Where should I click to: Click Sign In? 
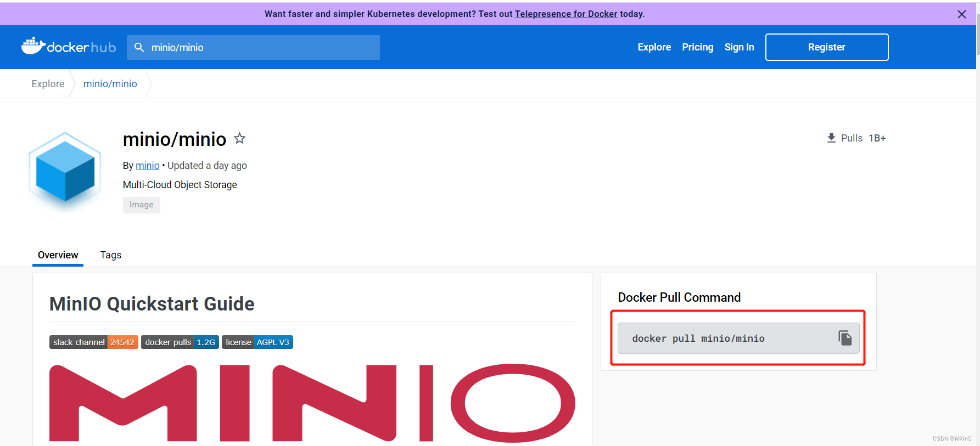pyautogui.click(x=739, y=47)
